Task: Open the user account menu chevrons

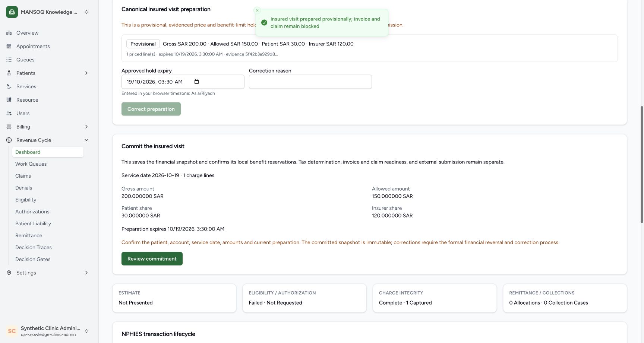Action: 86,331
